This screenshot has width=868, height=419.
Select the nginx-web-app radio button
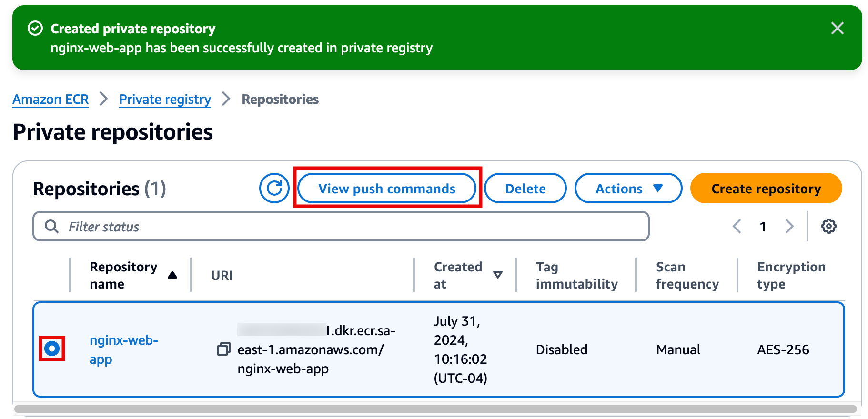pos(52,349)
